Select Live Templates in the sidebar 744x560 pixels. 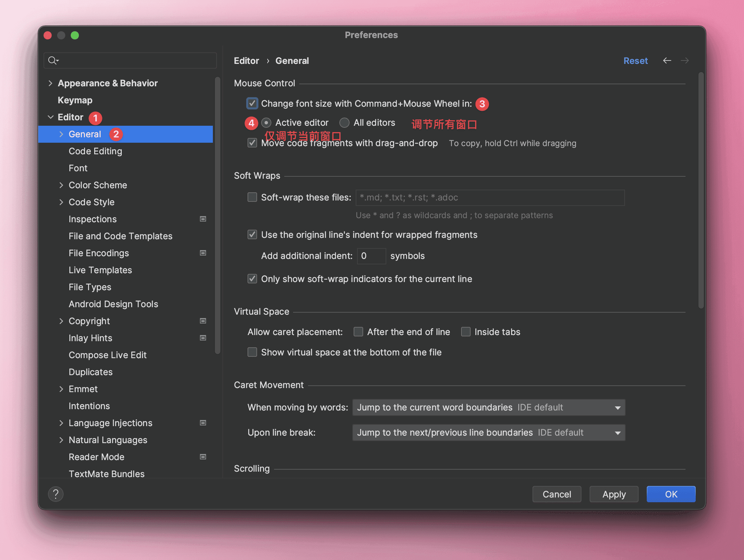[100, 270]
